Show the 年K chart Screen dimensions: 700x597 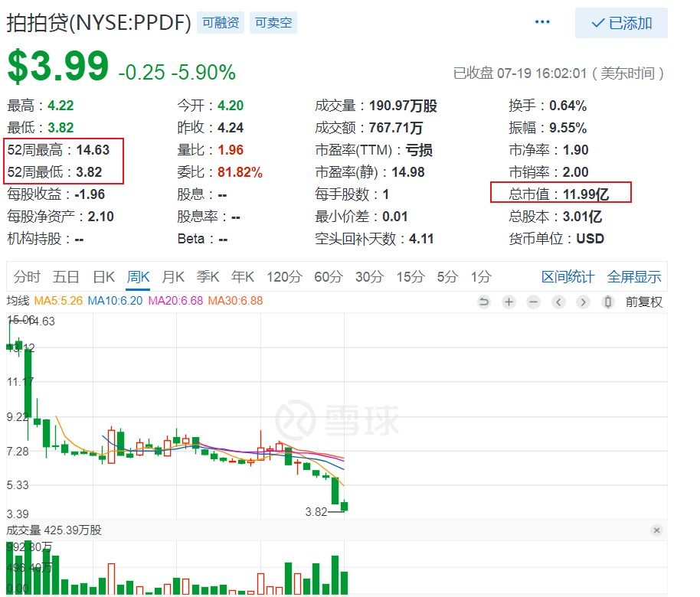(x=243, y=277)
